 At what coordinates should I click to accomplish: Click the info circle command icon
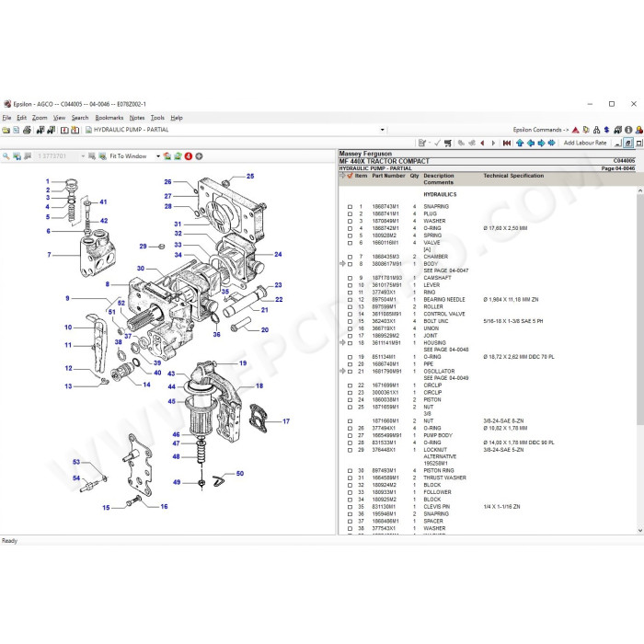(628, 130)
